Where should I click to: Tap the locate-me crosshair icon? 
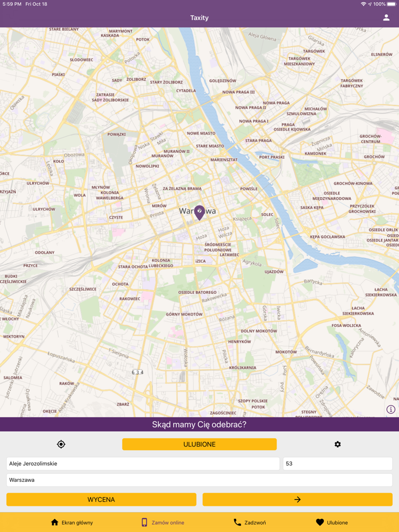pos(61,444)
